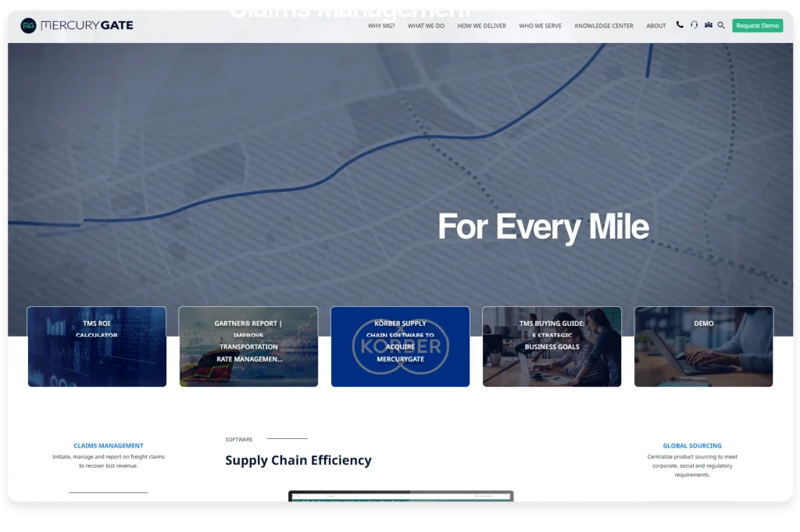The width and height of the screenshot is (800, 532).
Task: Open the HOW WE DELIVER menu
Action: click(481, 26)
